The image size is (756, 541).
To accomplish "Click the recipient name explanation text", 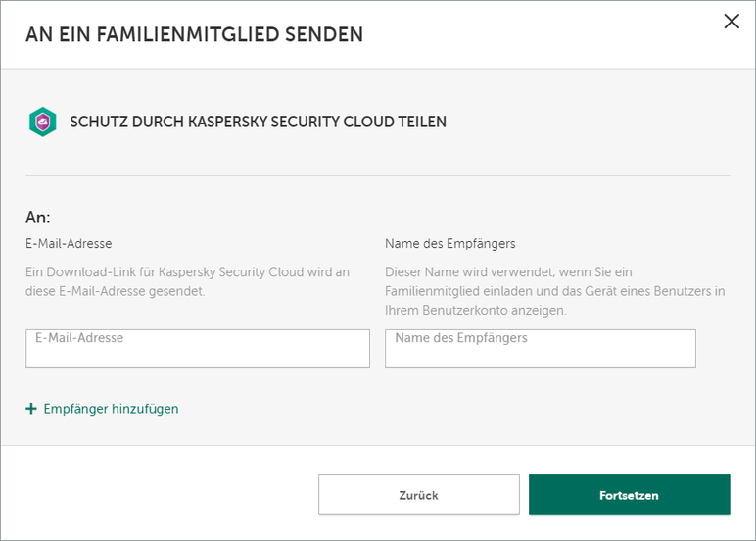I will [554, 291].
